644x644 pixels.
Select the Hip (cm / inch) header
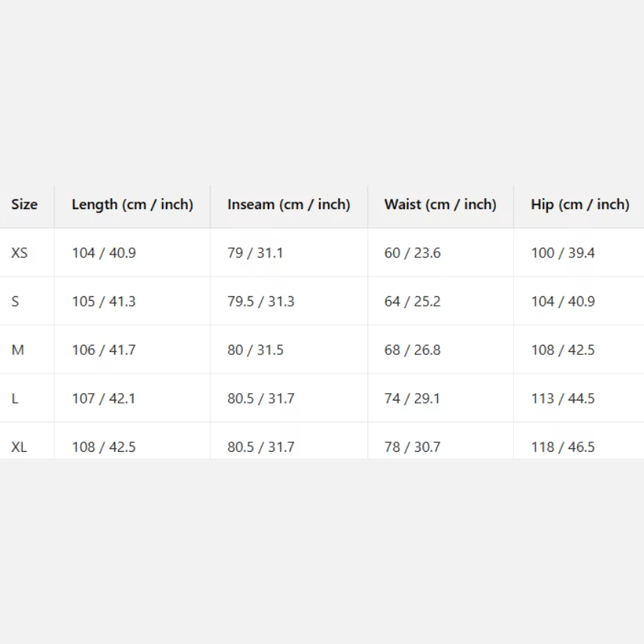[x=579, y=205]
